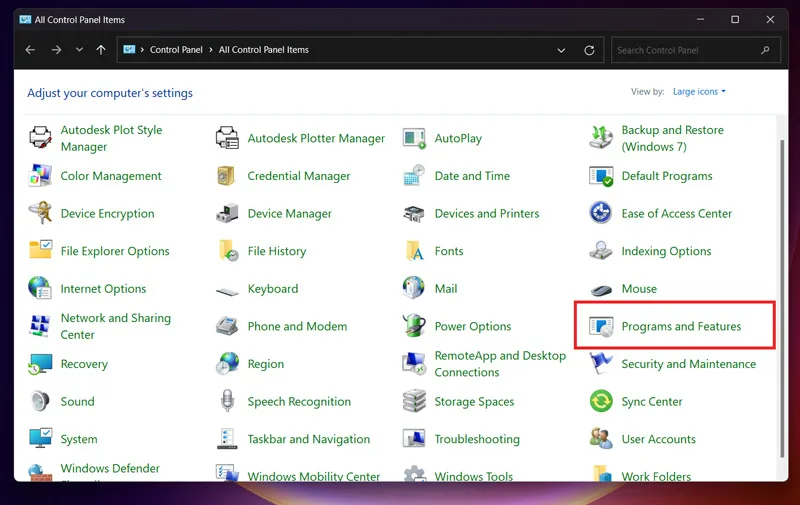Click the Taskbar and Navigation icon
Viewport: 800px width, 505px height.
227,439
